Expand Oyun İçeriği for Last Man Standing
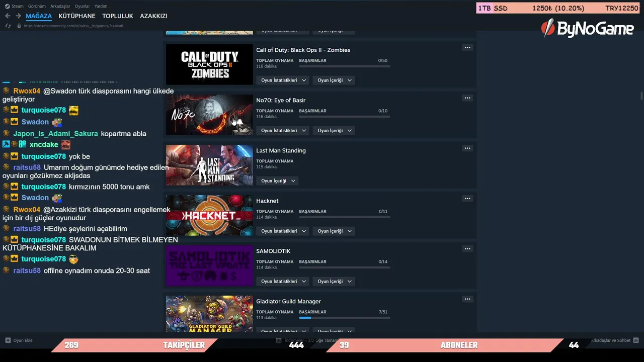The image size is (644, 362). coord(277,181)
